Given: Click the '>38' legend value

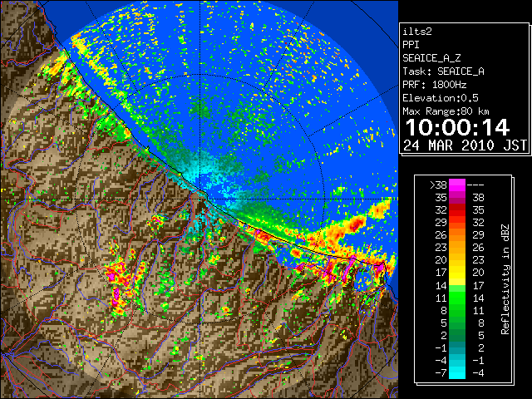Looking at the screenshot, I should coord(438,185).
